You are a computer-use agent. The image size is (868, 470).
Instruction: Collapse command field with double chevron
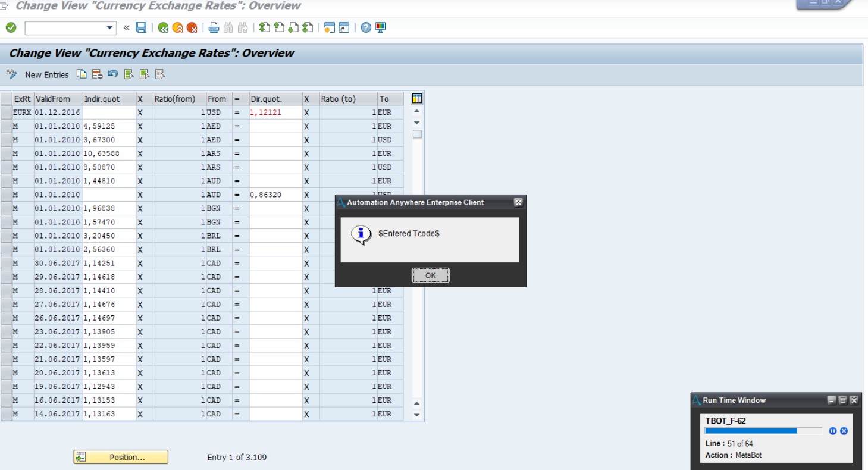[x=126, y=27]
